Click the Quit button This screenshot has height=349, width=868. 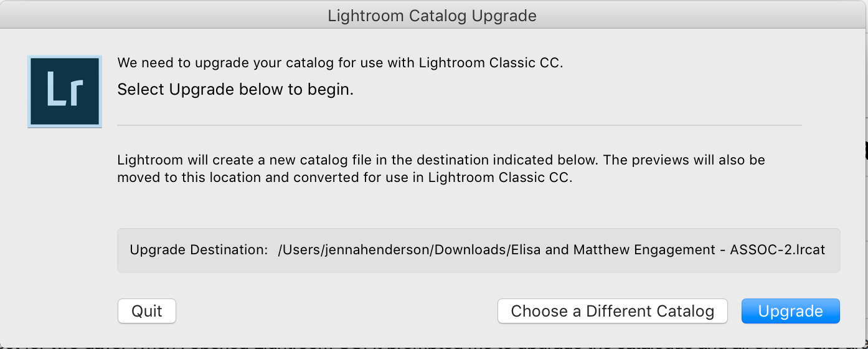147,311
